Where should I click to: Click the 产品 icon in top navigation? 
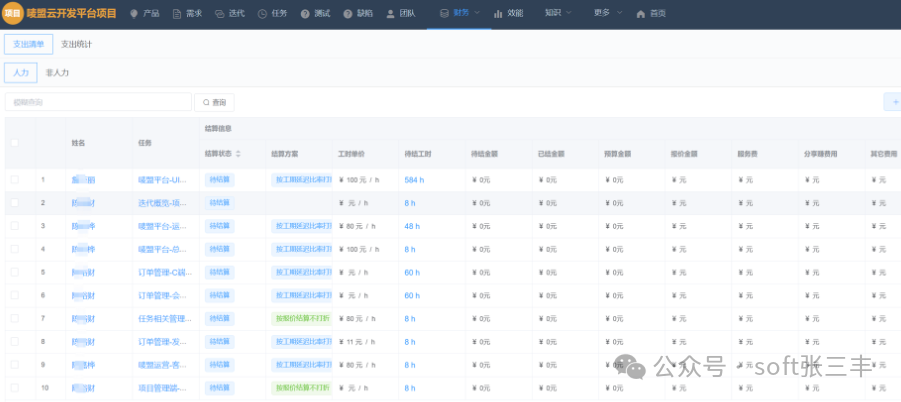(x=134, y=14)
